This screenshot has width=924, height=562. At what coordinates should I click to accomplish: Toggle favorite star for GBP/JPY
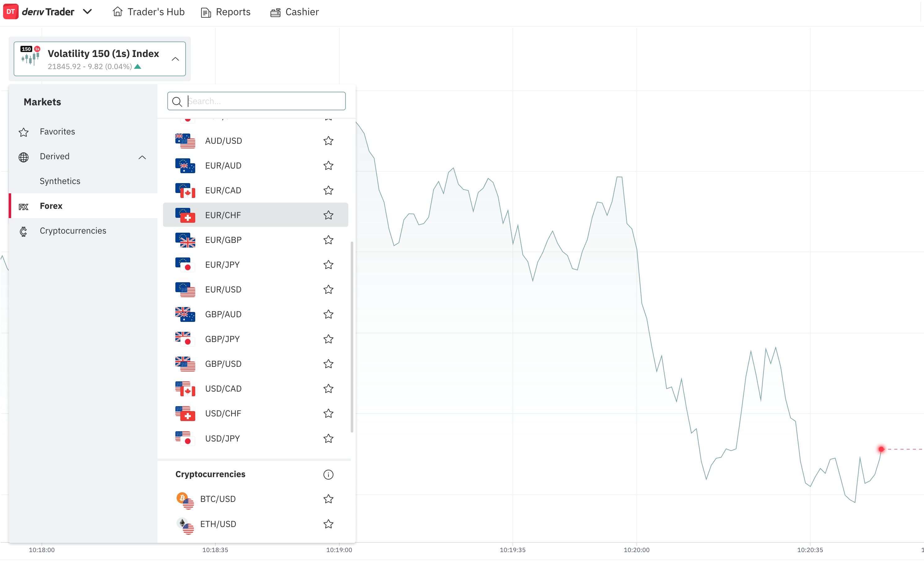point(328,339)
